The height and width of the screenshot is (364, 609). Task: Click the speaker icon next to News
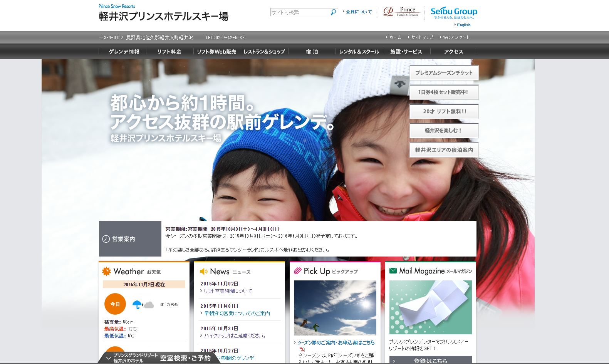coord(203,272)
